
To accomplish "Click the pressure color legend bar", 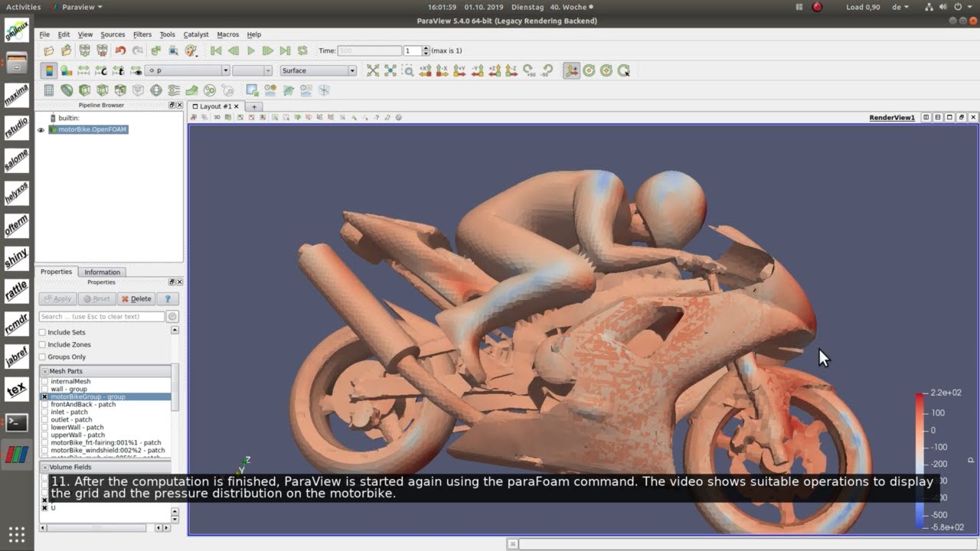I will pyautogui.click(x=919, y=461).
